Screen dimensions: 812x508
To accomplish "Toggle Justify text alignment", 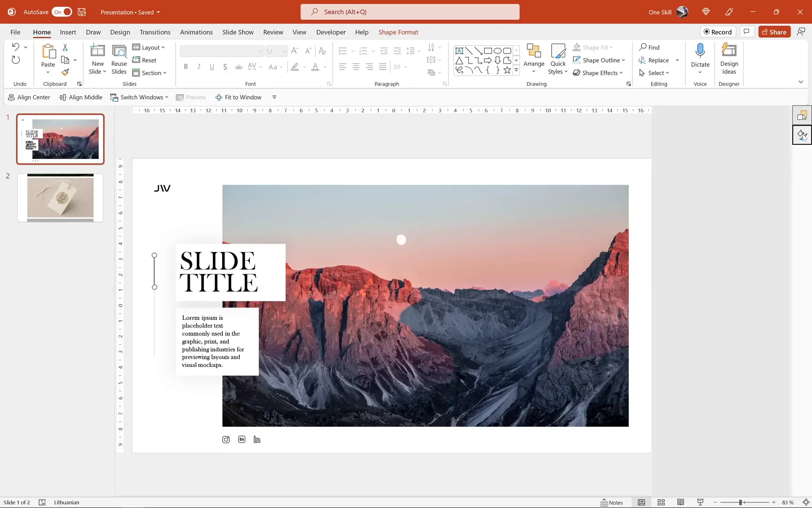I will 383,67.
